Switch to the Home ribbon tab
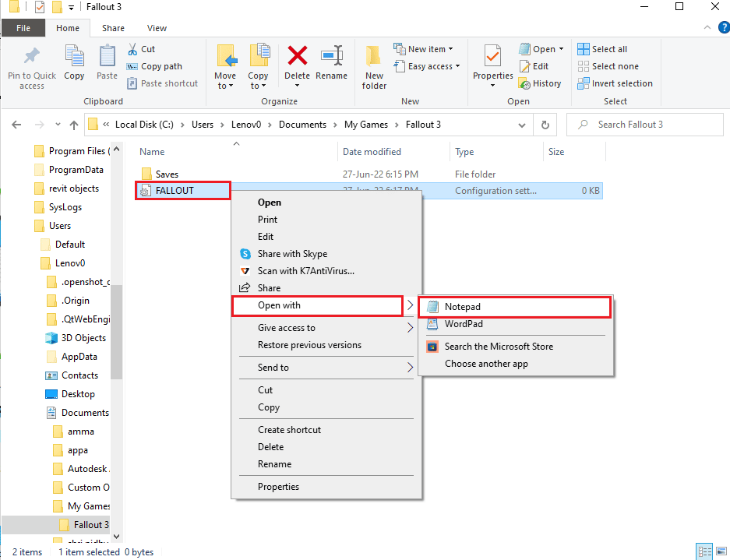730x560 pixels. click(68, 28)
